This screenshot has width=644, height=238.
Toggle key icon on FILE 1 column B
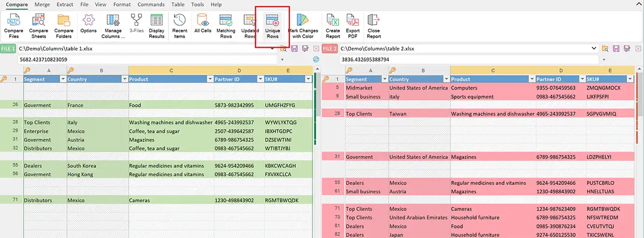[71, 70]
